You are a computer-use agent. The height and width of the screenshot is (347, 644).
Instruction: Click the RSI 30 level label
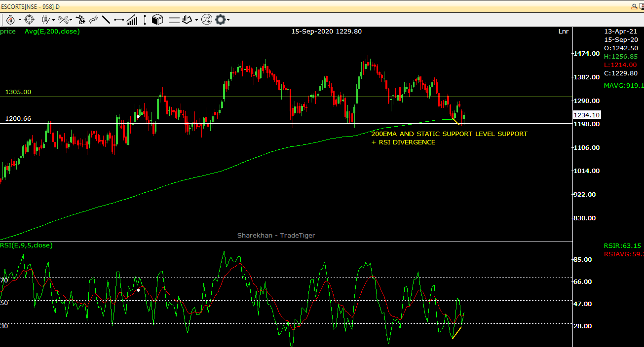pyautogui.click(x=4, y=326)
